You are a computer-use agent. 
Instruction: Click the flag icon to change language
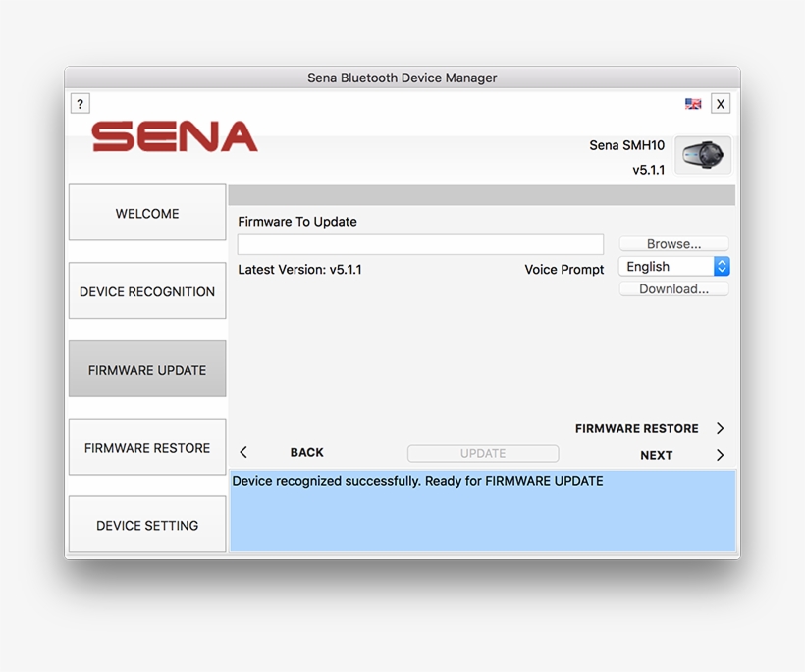(x=692, y=103)
